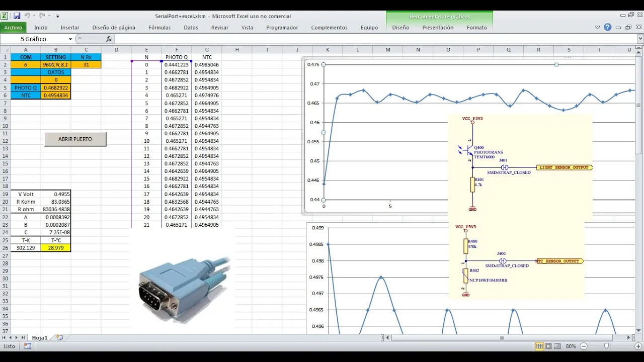Click the ABRIR PUERTO button
This screenshot has height=362, width=644.
75,139
